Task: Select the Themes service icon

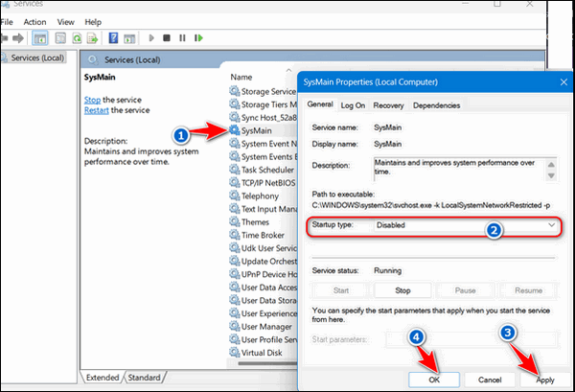Action: coord(235,221)
